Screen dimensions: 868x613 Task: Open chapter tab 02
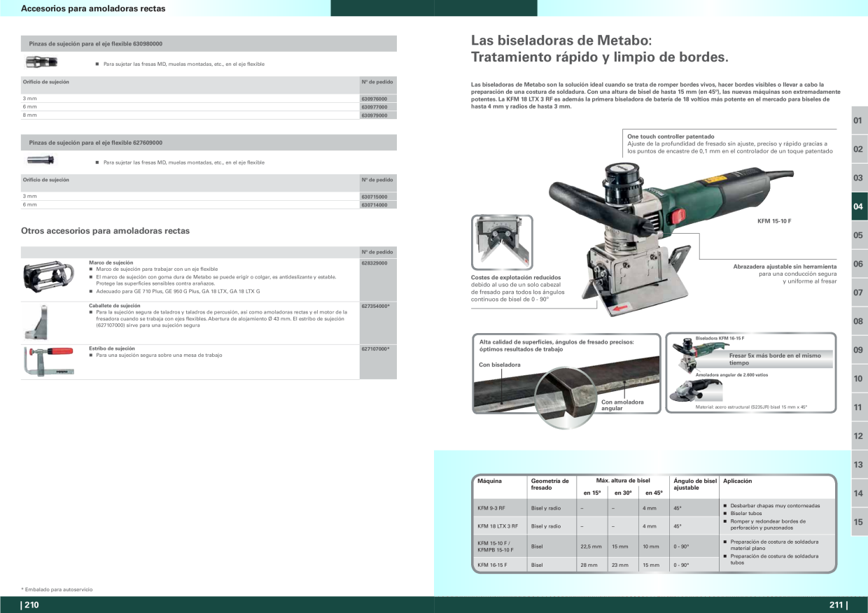(x=859, y=149)
